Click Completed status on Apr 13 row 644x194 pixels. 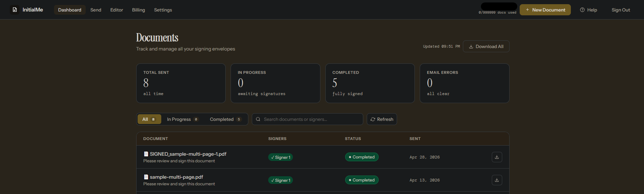[362, 180]
